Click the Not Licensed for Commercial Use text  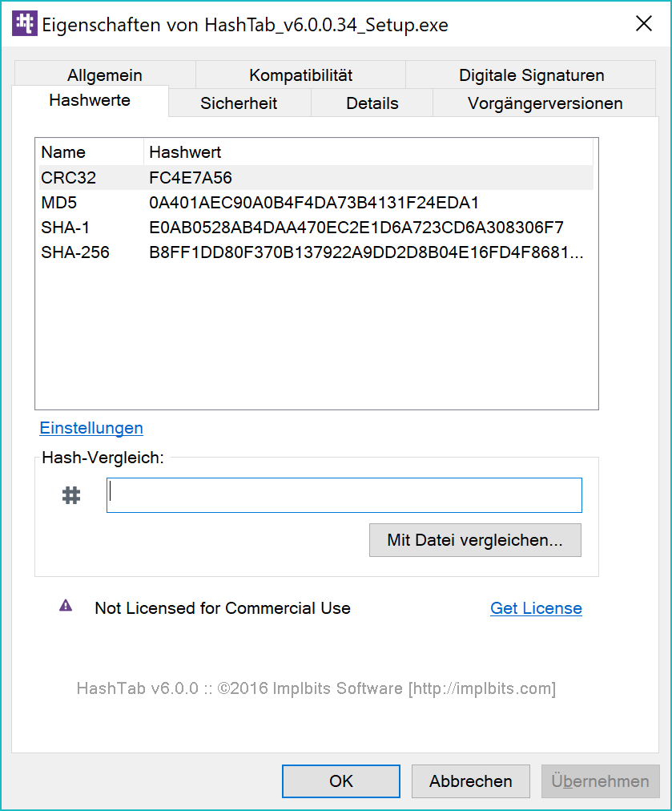(x=223, y=608)
